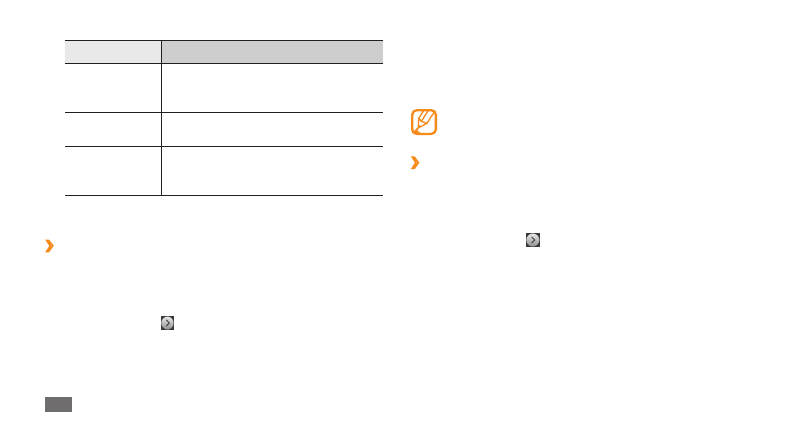Click the orange chevron below the note icon
This screenshot has width=794, height=431.
click(x=414, y=163)
